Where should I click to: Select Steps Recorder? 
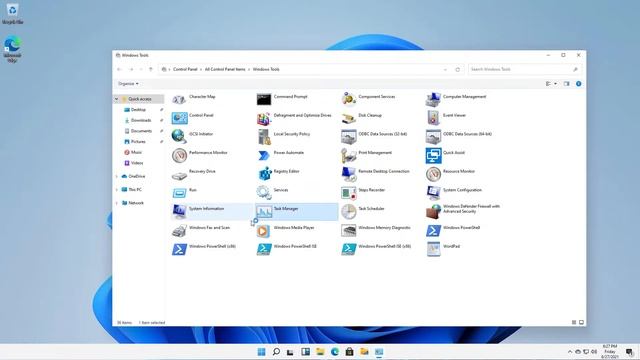tap(363, 192)
